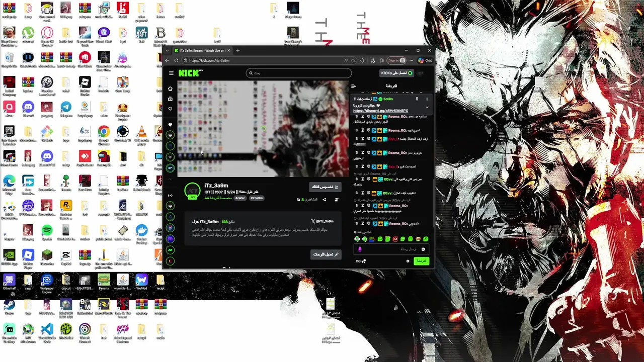644x362 pixels.
Task: Open the Browse icon in Kick's sidebar
Action: pos(170,99)
